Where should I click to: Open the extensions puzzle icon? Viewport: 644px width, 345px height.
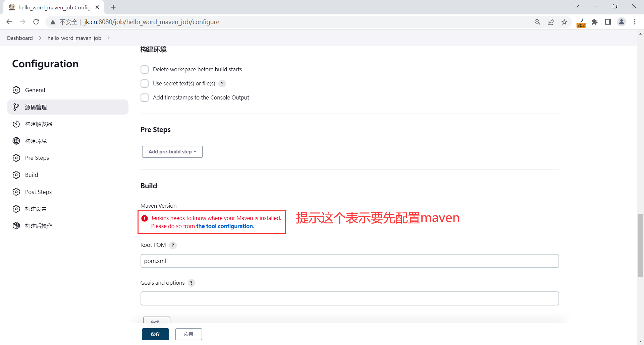[594, 22]
